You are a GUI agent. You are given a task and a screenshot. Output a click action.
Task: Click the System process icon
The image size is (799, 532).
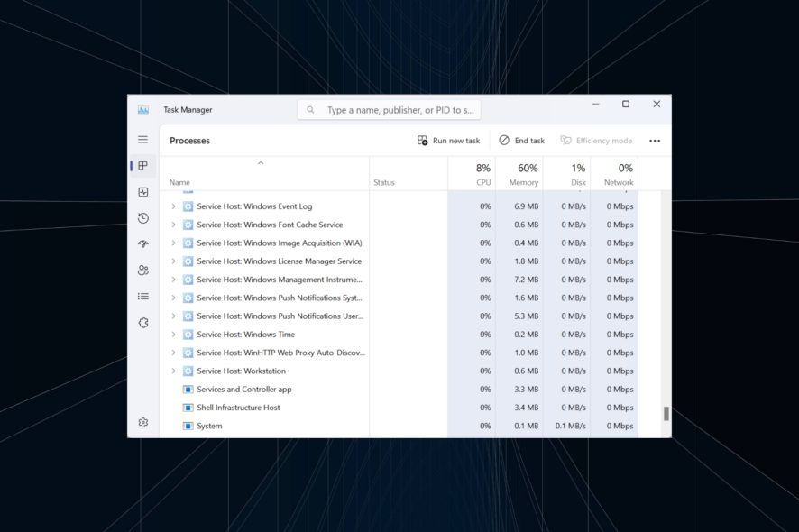point(188,426)
